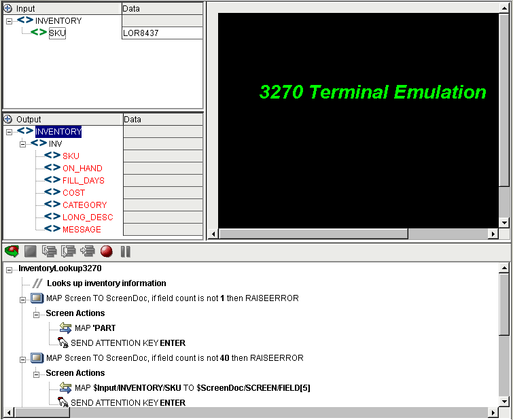This screenshot has height=420, width=513.
Task: Click action list scroll down arrow
Action: [504, 402]
